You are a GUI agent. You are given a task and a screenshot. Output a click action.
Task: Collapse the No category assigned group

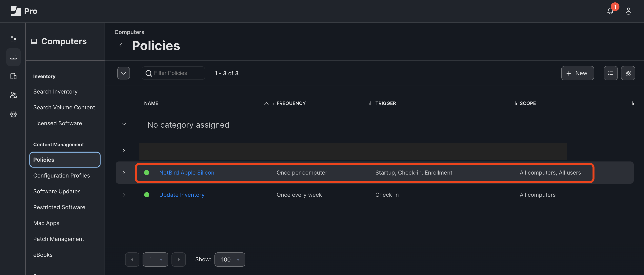click(x=123, y=124)
